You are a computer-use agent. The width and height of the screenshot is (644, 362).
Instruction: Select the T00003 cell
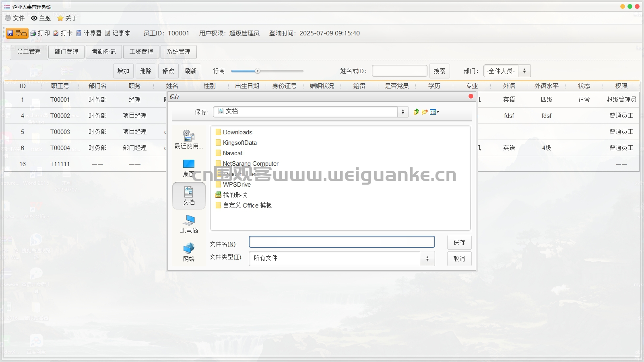point(60,132)
